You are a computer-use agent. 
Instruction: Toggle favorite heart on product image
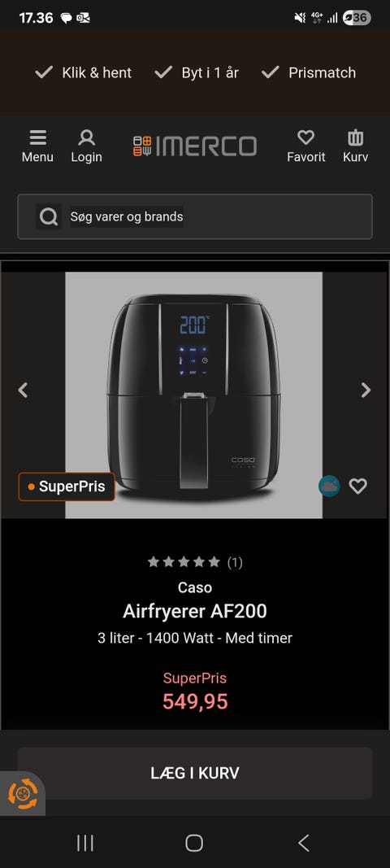click(358, 486)
